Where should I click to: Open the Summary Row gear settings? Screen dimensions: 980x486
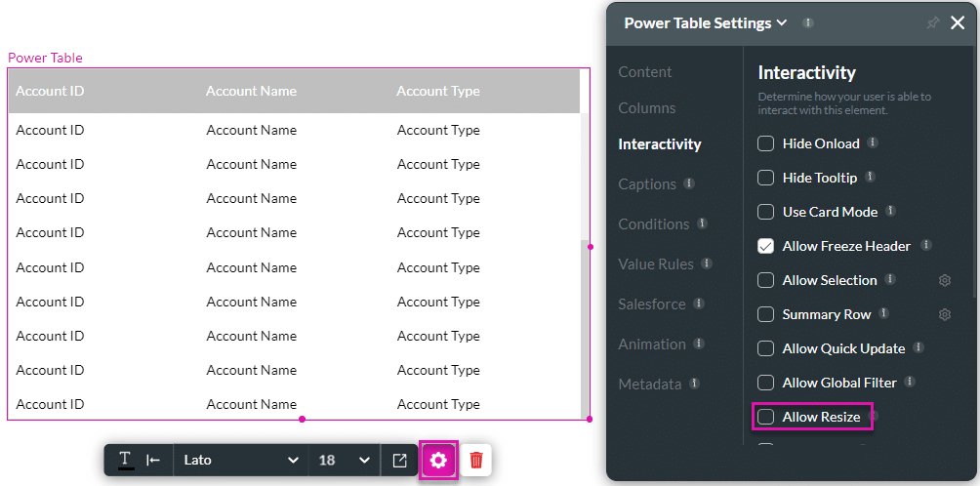(945, 315)
